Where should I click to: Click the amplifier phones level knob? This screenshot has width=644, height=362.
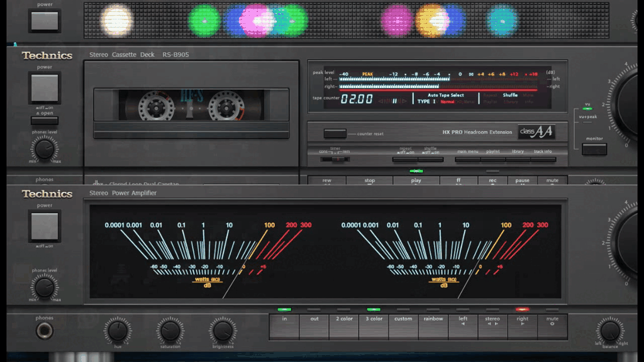point(44,287)
